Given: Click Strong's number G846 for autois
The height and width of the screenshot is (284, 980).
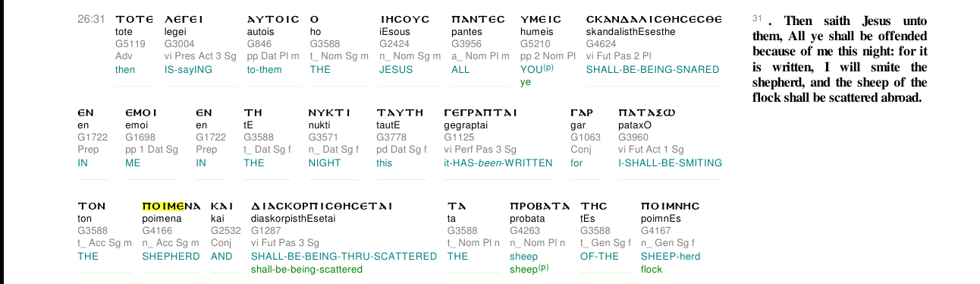Looking at the screenshot, I should point(259,44).
